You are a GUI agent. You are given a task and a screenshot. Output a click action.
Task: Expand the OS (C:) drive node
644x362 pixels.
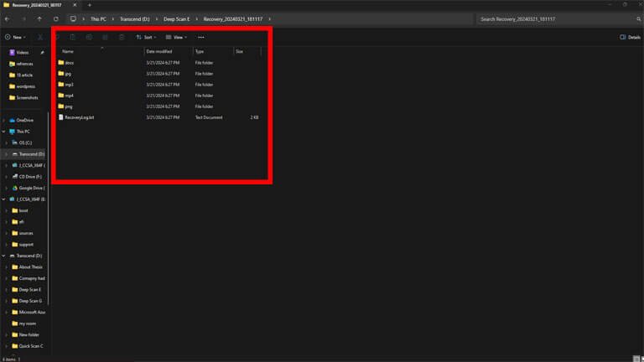[x=7, y=142]
